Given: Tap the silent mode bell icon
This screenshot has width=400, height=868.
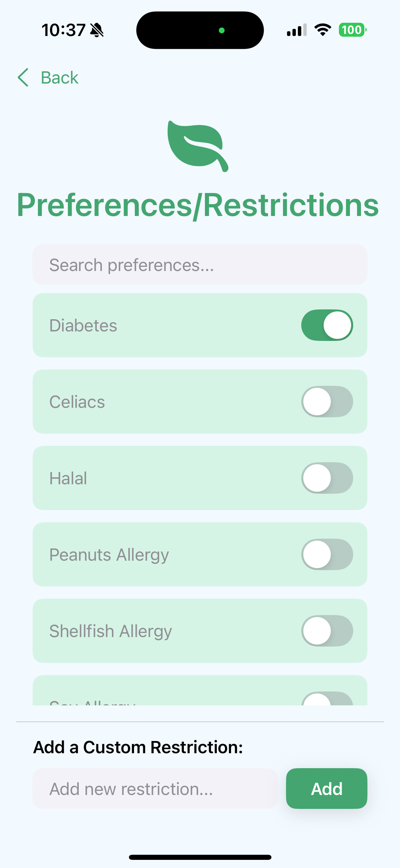Looking at the screenshot, I should 97,30.
